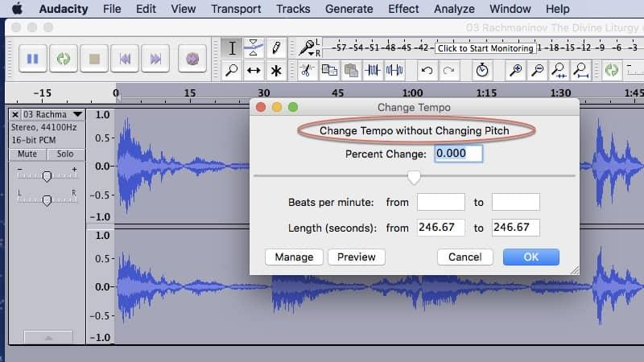644x362 pixels.
Task: Click the Length seconds to field
Action: (516, 228)
